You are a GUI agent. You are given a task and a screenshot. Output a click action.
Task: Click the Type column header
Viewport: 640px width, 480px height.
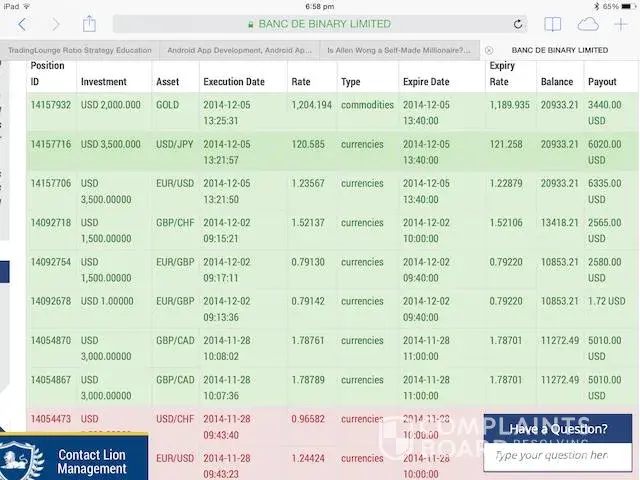click(351, 82)
